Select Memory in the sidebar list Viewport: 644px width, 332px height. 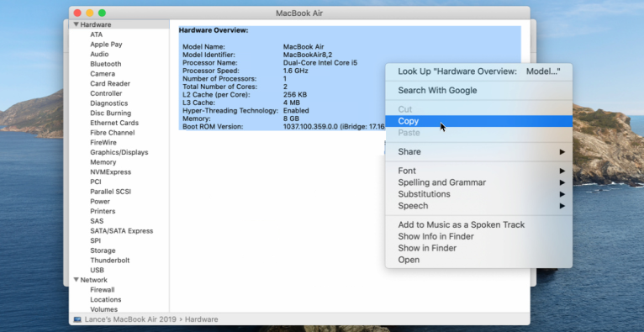(103, 162)
